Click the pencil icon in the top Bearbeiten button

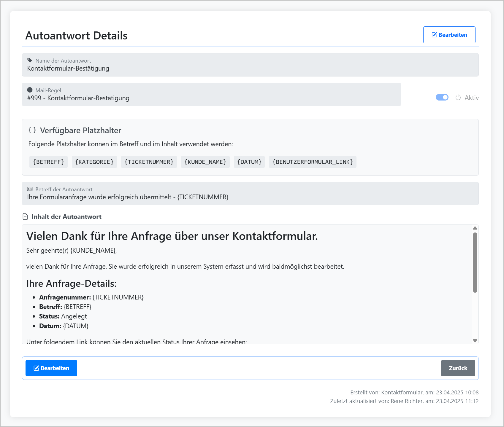coord(434,35)
